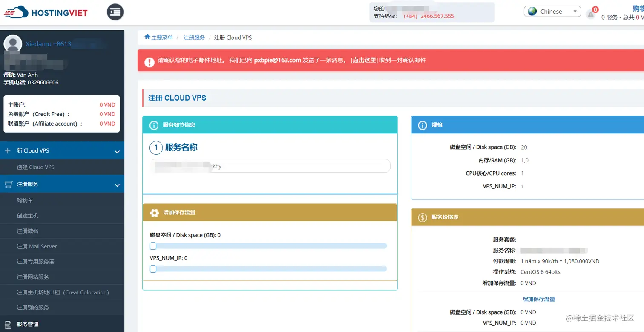Click the warning icon in red alert
This screenshot has height=332, width=644.
coord(149,62)
